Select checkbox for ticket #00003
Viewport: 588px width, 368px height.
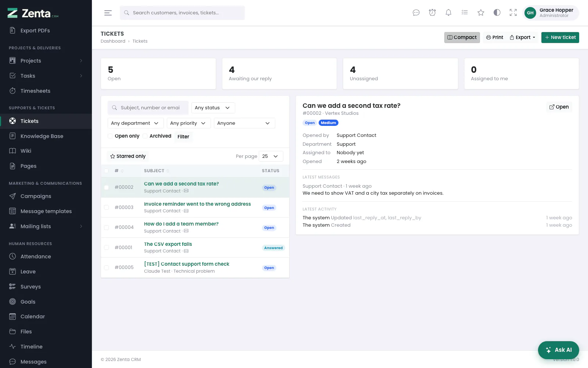[x=107, y=208]
